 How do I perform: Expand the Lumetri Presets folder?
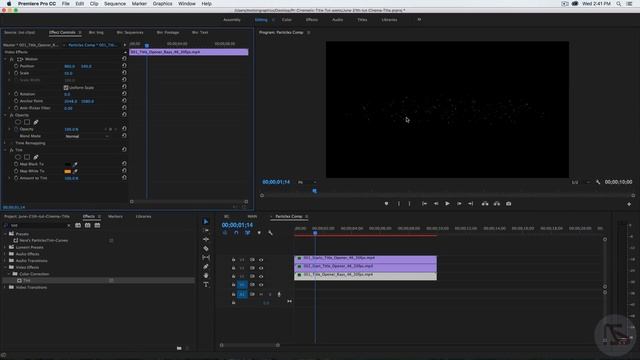[x=5, y=247]
